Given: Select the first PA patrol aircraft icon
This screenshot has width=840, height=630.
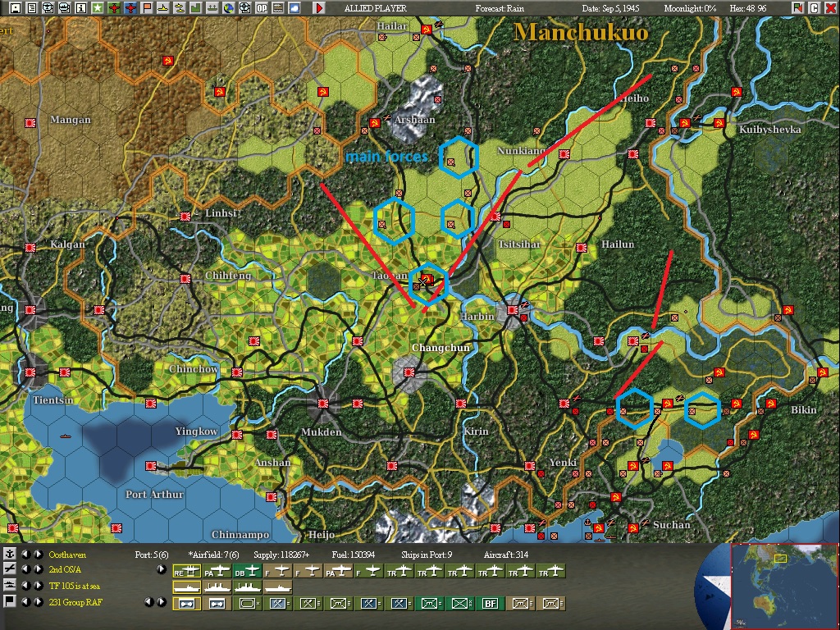Looking at the screenshot, I should coord(217,572).
